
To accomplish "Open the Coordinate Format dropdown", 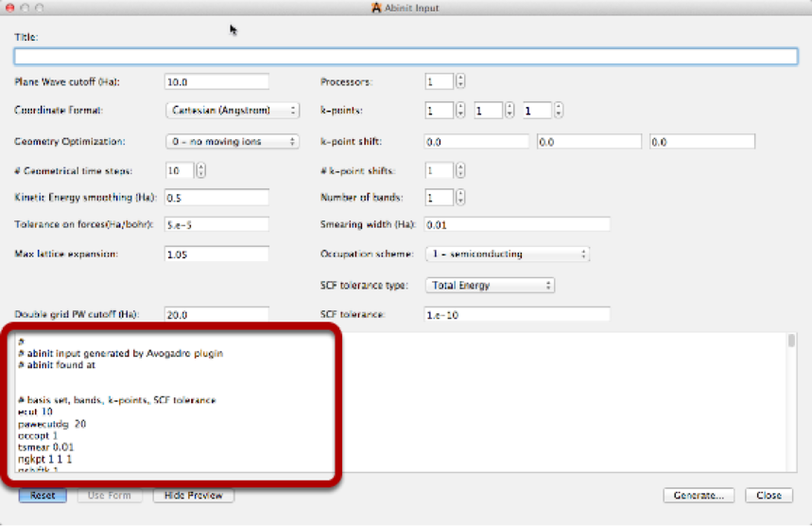I will pyautogui.click(x=233, y=111).
